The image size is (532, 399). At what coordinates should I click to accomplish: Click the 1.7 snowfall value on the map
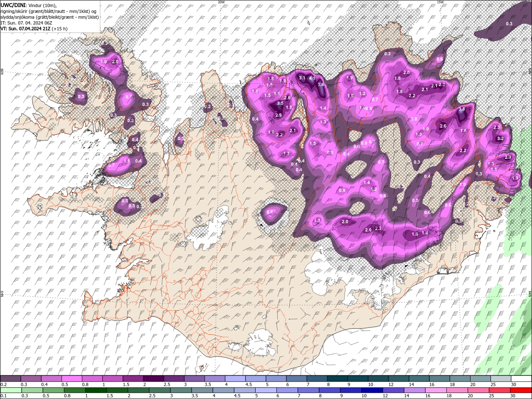pos(286,153)
